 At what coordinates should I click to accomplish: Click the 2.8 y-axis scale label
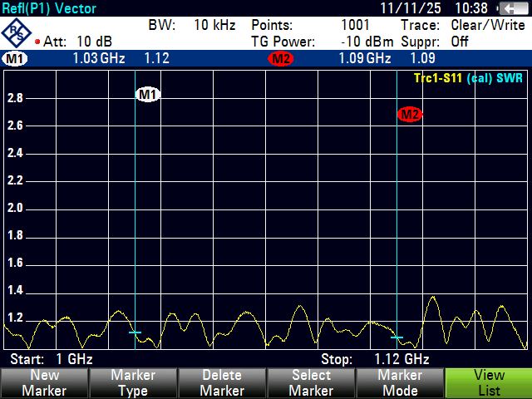15,98
